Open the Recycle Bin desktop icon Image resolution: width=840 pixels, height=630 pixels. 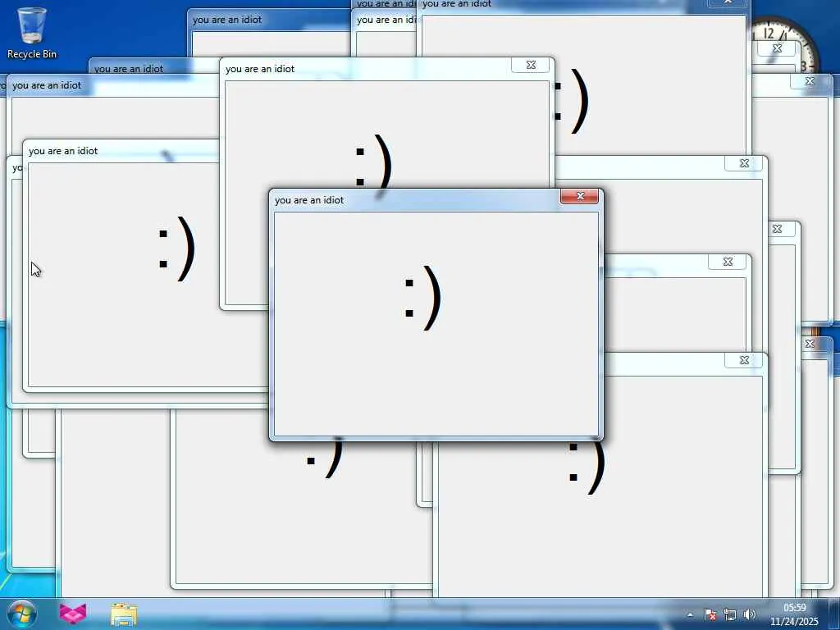[32, 33]
